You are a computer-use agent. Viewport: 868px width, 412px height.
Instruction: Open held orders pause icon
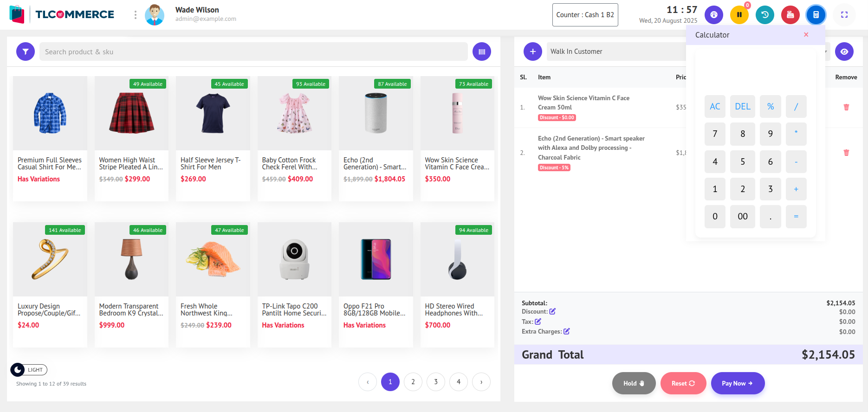coord(739,15)
